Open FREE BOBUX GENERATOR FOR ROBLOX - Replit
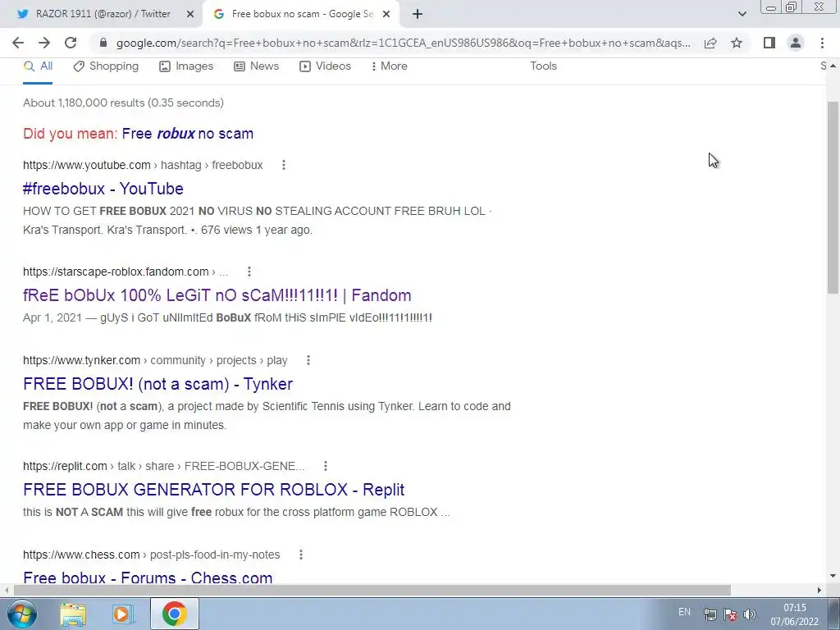840x630 pixels. click(x=214, y=490)
